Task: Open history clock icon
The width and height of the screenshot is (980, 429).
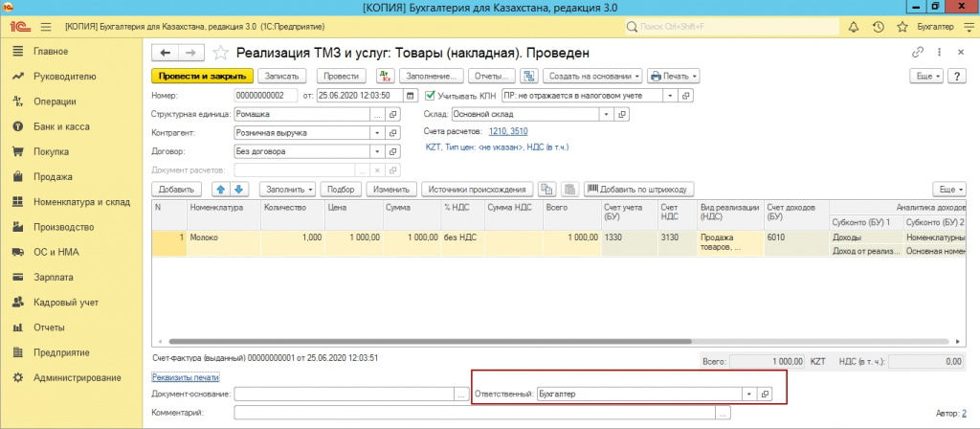Action: point(879,27)
